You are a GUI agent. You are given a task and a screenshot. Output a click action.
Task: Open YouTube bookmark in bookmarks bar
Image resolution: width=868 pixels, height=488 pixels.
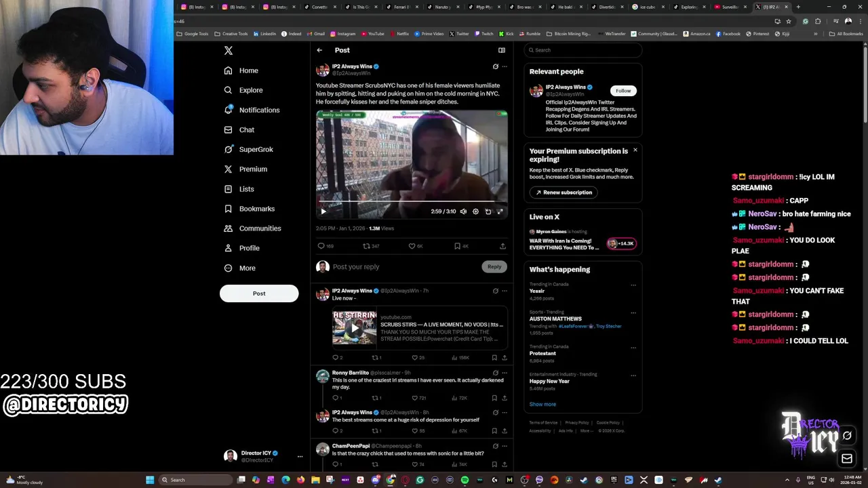pos(373,34)
